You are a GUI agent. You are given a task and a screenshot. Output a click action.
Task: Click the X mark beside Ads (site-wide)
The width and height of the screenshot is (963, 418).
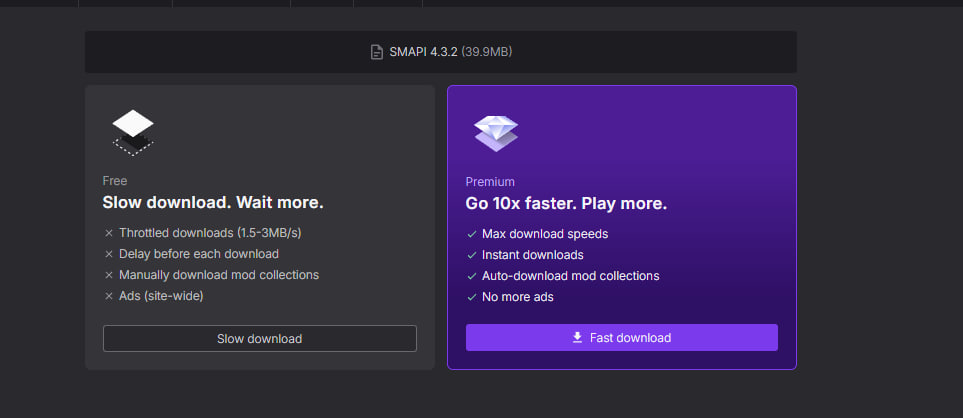[109, 296]
